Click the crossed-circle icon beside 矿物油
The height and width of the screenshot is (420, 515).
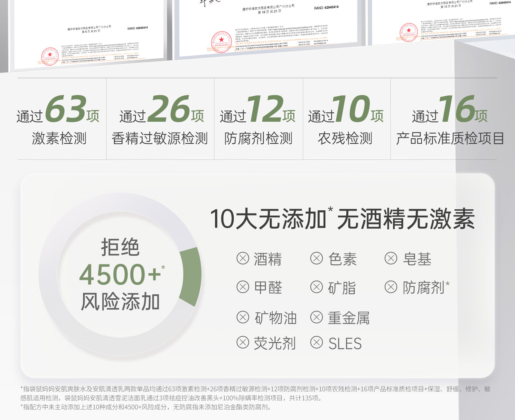[243, 317]
